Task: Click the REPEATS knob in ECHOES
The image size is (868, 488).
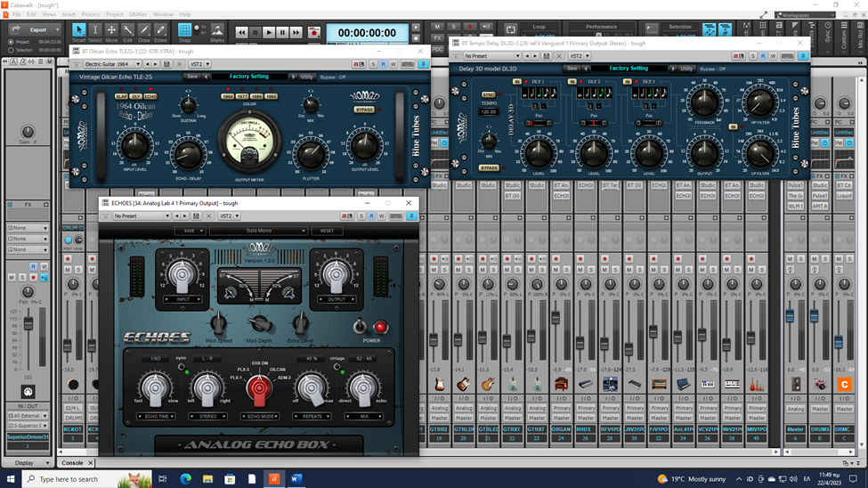Action: point(312,387)
